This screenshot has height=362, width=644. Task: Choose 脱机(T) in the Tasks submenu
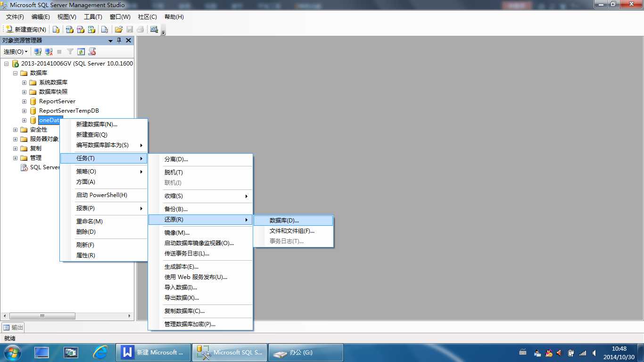pyautogui.click(x=200, y=173)
